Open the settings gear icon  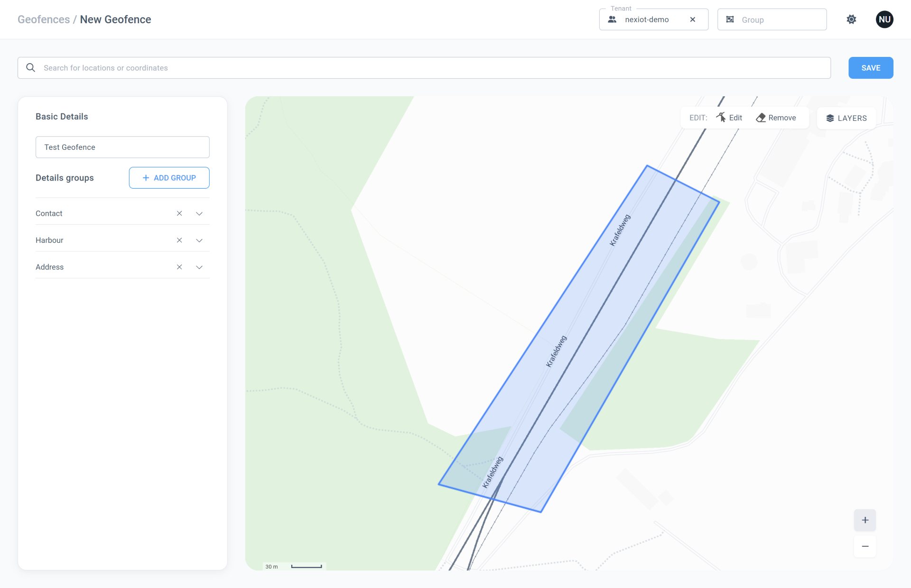[x=851, y=19]
